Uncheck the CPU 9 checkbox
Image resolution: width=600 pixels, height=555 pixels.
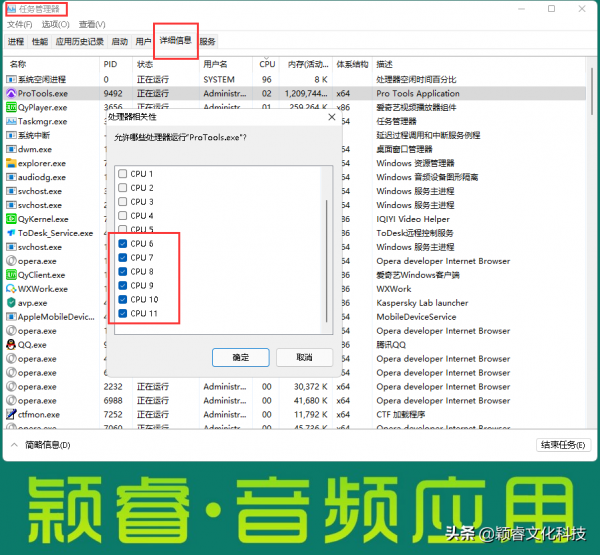(x=122, y=286)
